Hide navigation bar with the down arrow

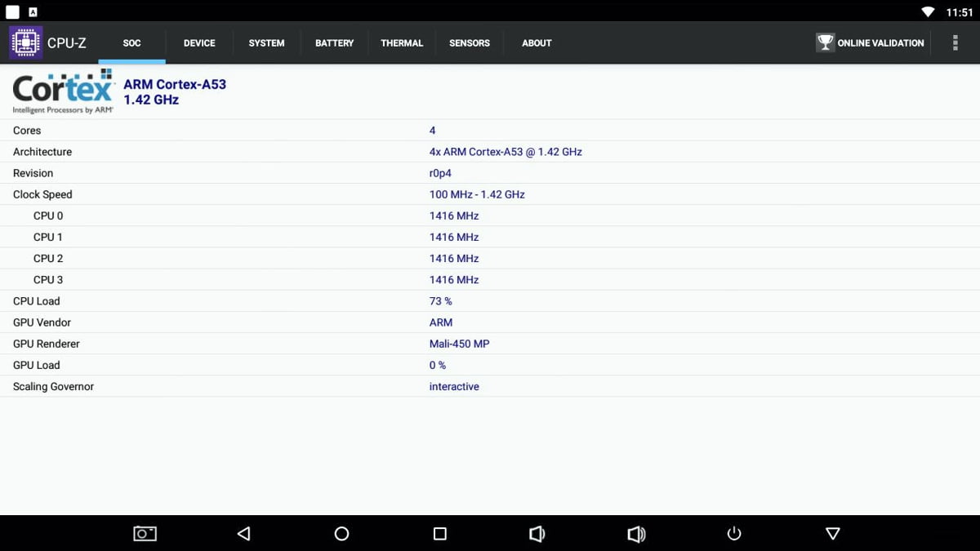pyautogui.click(x=832, y=533)
